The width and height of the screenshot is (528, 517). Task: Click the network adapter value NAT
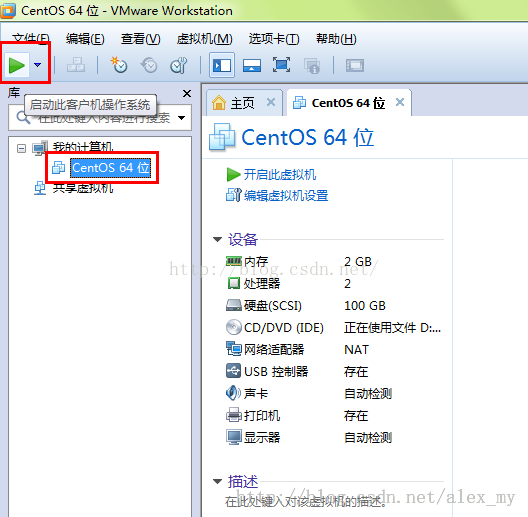[x=356, y=350]
